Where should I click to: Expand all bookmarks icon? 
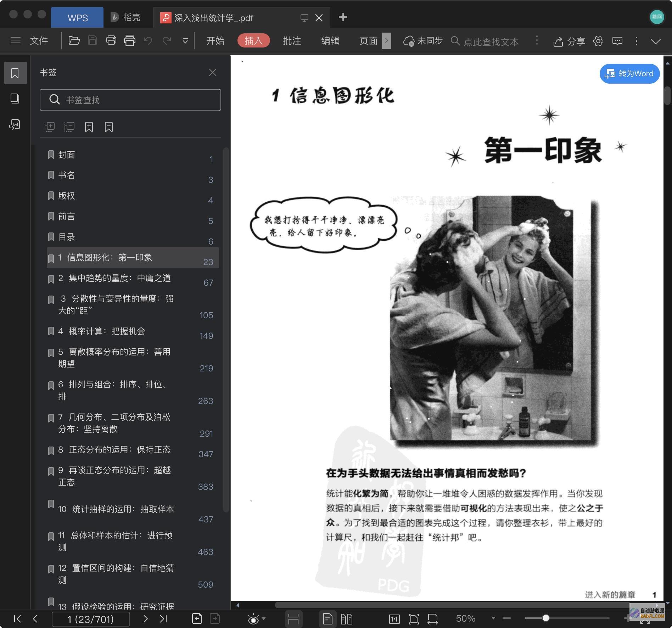click(x=49, y=127)
